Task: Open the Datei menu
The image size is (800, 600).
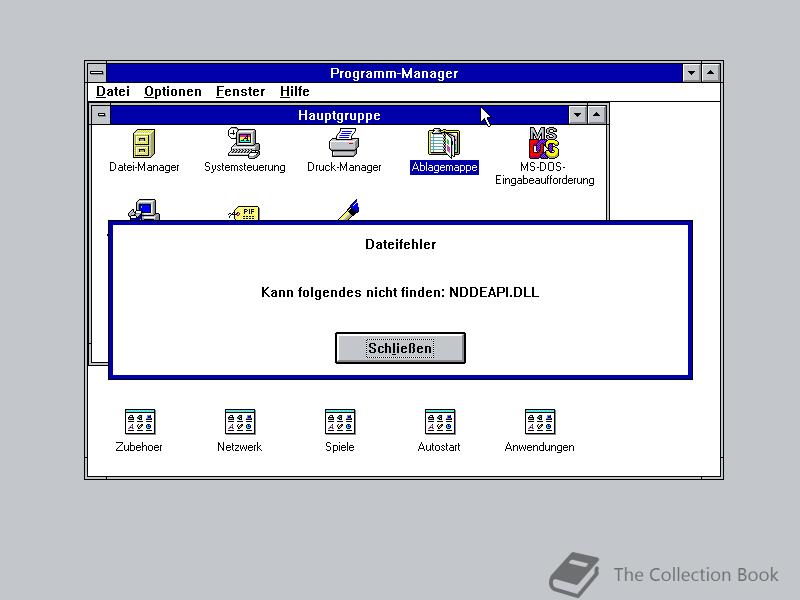Action: pyautogui.click(x=113, y=91)
